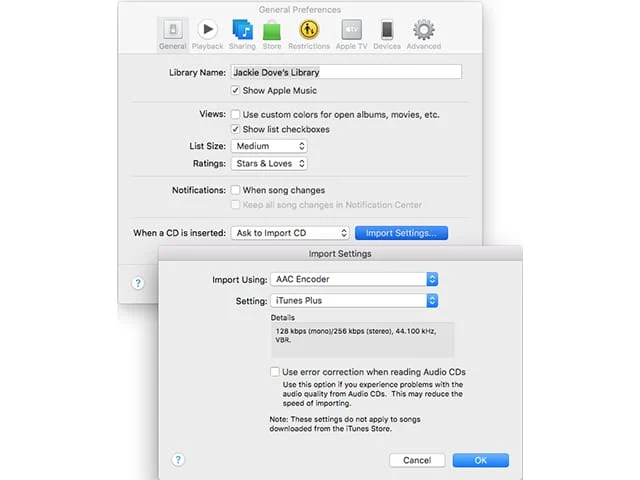Click the Import Settings dialog title
This screenshot has width=640, height=480.
pyautogui.click(x=340, y=253)
